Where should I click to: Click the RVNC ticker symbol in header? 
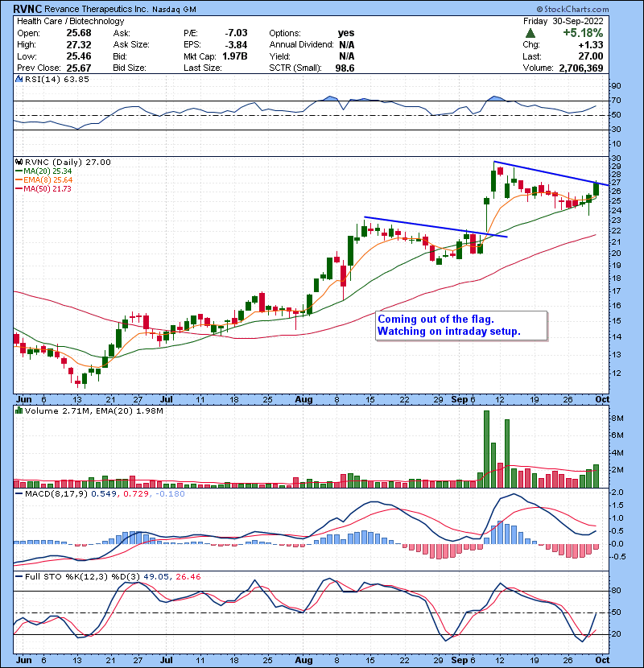(x=27, y=9)
